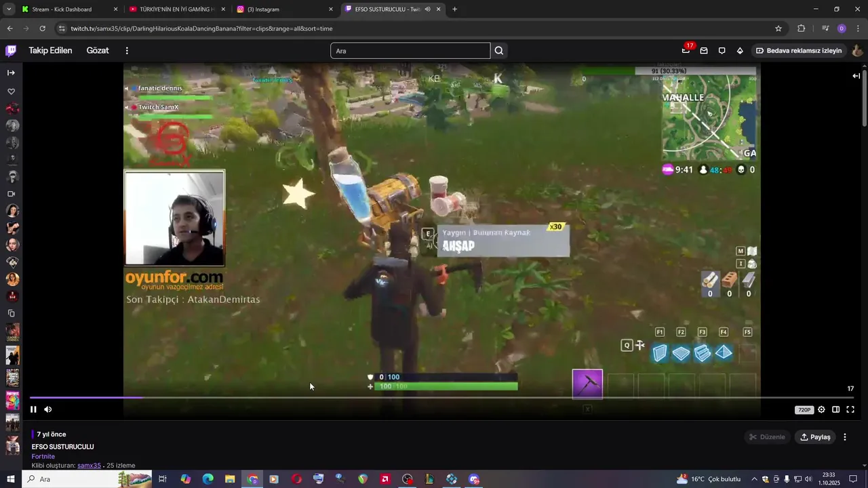Open the three-dot menu next to Gözat
This screenshot has width=868, height=488.
(127, 51)
